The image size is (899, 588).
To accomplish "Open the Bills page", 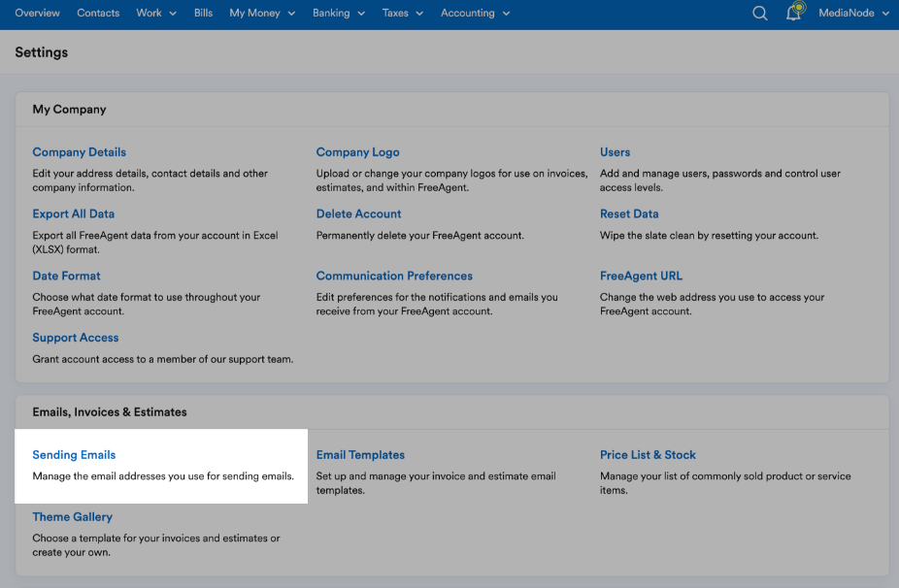I will pyautogui.click(x=203, y=13).
